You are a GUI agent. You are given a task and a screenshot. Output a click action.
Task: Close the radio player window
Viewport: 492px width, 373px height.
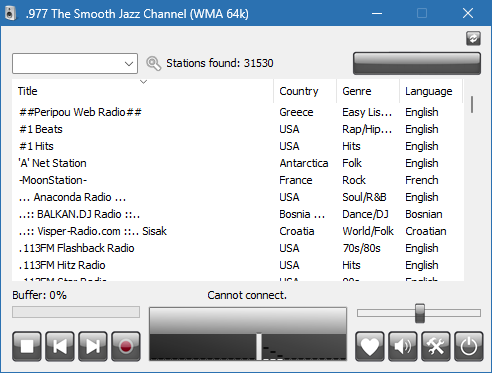click(x=468, y=13)
